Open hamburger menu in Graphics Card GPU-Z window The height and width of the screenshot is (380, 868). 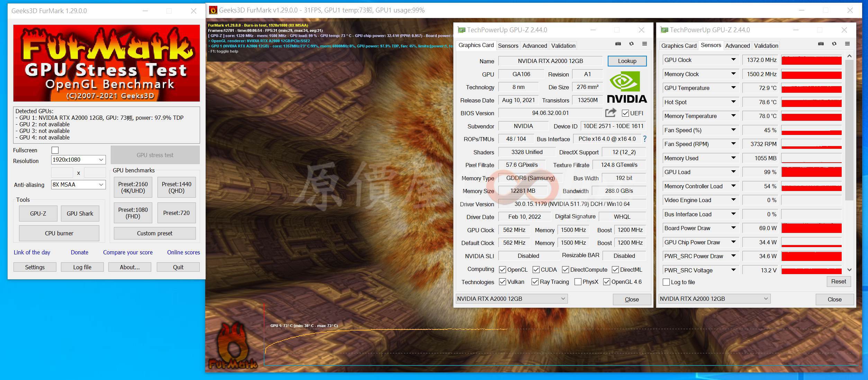(644, 44)
